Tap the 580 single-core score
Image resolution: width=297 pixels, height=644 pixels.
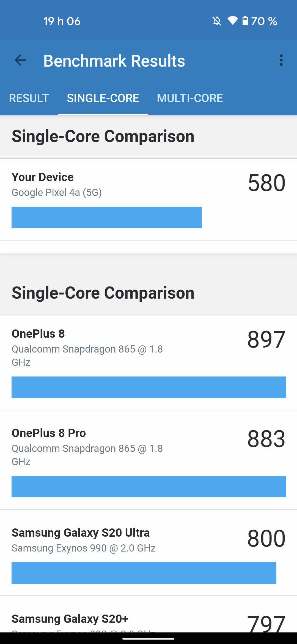[x=266, y=183]
